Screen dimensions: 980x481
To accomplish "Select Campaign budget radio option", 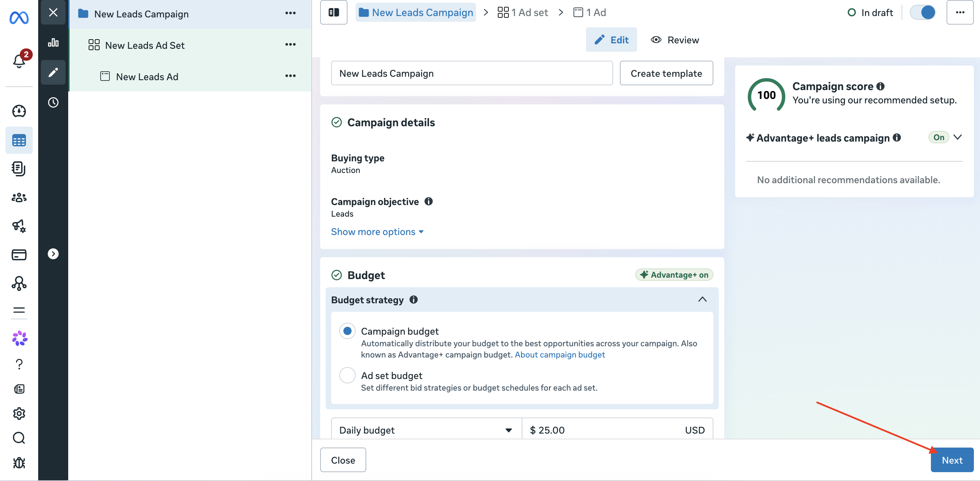I will [347, 331].
